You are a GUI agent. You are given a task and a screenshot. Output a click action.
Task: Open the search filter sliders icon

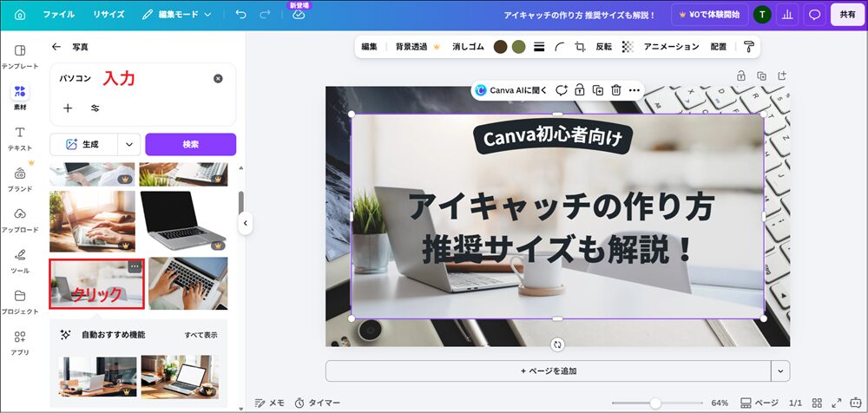point(95,108)
